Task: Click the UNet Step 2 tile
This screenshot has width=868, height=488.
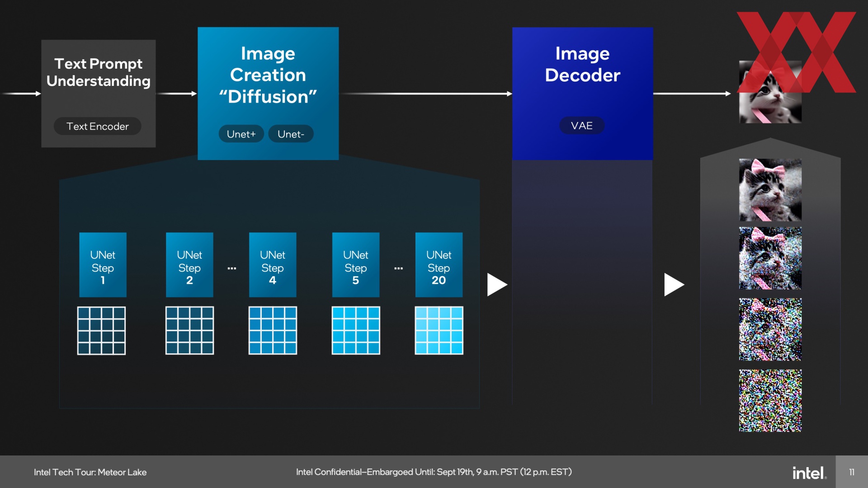Action: point(189,265)
